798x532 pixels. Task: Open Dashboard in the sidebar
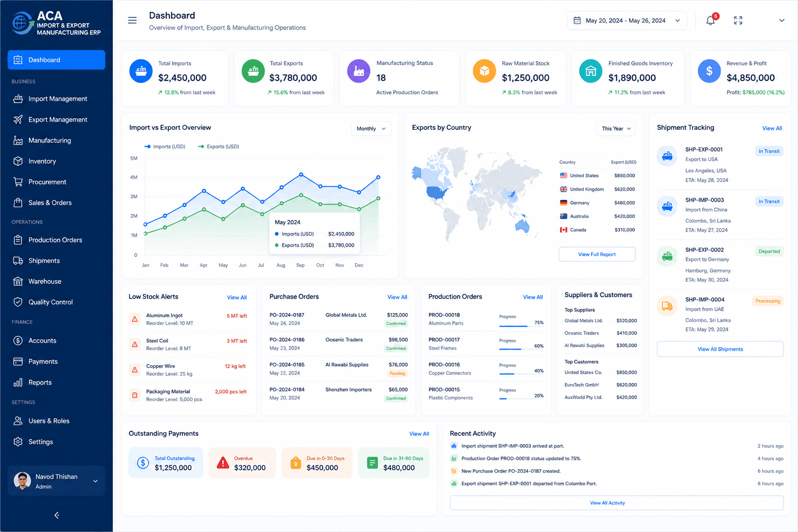tap(57, 60)
